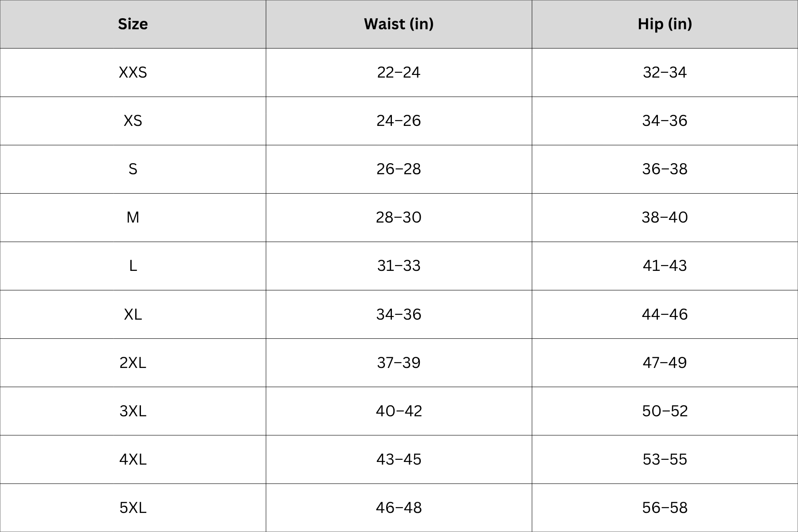Screen dimensions: 798x532
Task: Select the 2XL size cell
Action: pos(133,362)
